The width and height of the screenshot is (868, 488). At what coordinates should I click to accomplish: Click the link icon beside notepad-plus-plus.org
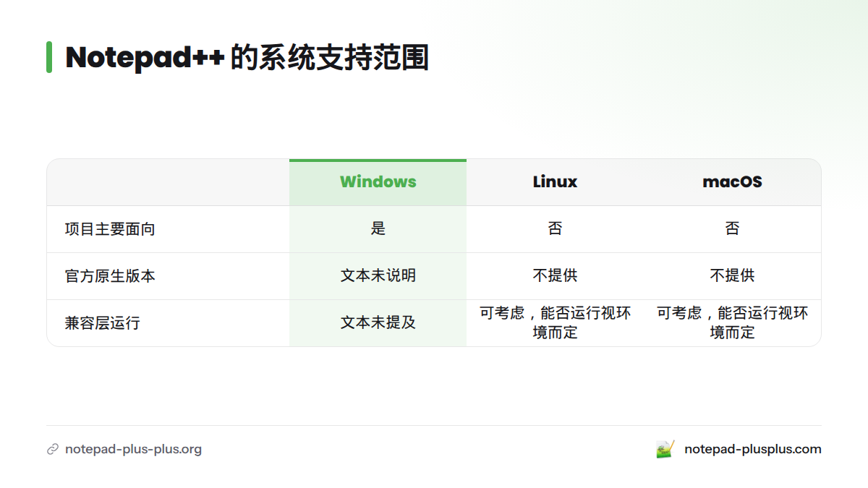click(x=52, y=449)
